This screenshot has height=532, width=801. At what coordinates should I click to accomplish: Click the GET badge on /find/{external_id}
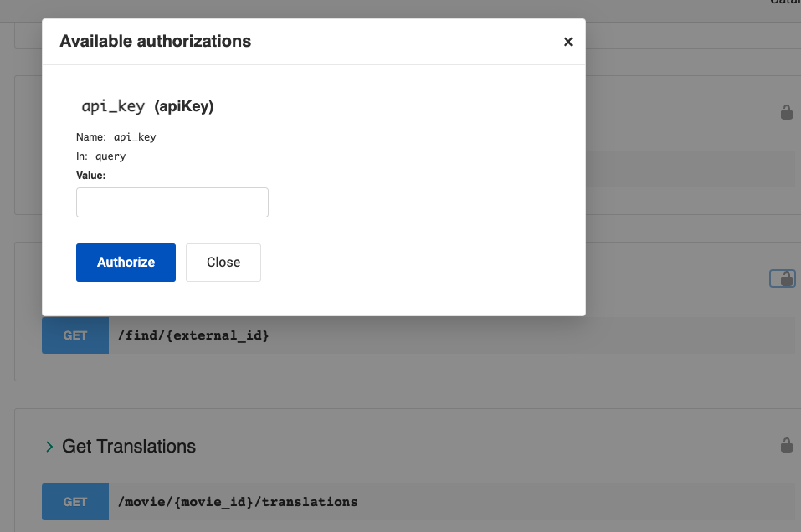point(74,335)
